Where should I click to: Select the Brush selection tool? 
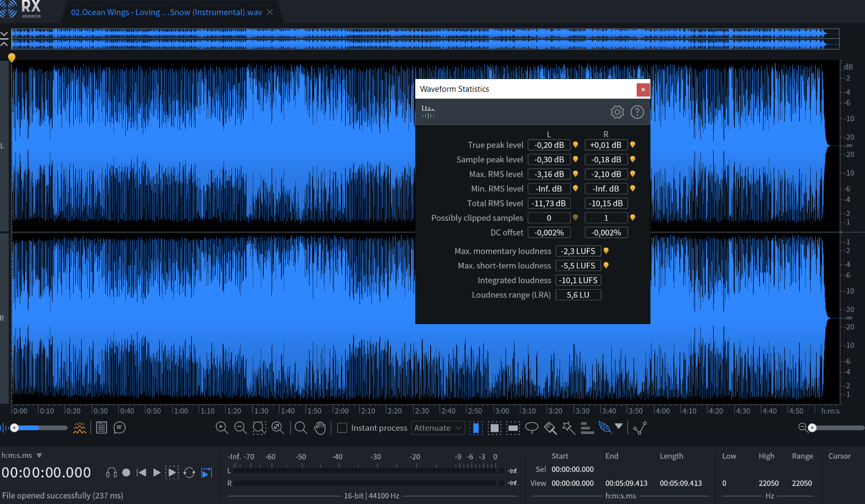tap(550, 428)
